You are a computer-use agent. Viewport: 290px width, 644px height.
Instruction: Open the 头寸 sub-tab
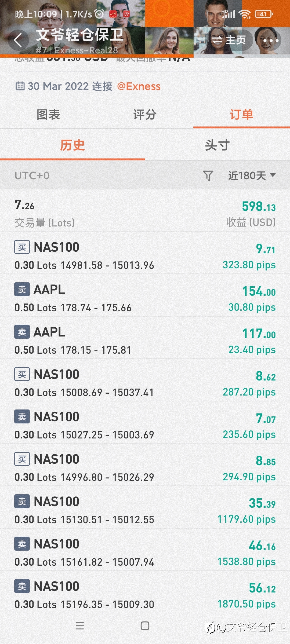click(217, 145)
